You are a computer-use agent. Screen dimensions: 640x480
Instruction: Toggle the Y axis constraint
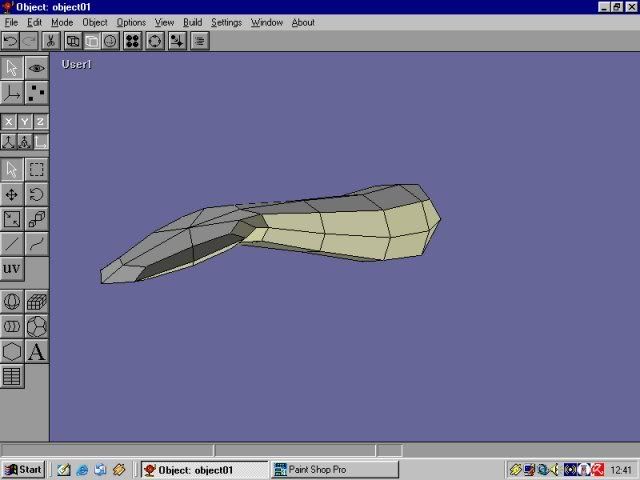(25, 122)
